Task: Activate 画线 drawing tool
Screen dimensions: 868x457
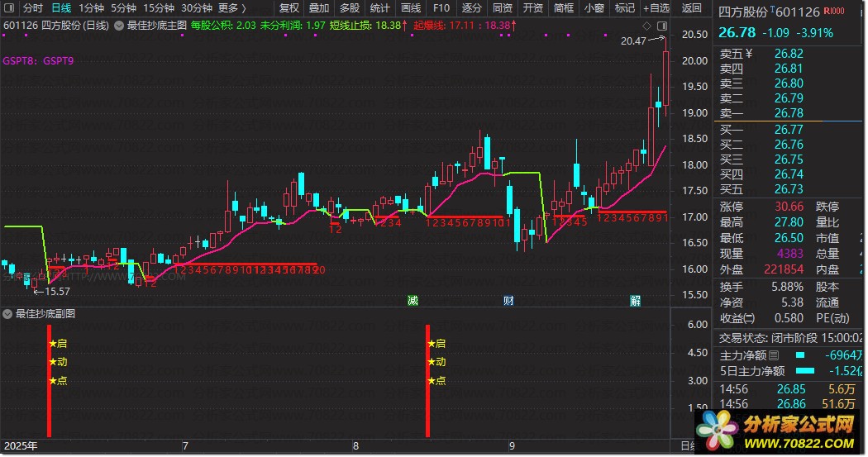Action: [411, 7]
